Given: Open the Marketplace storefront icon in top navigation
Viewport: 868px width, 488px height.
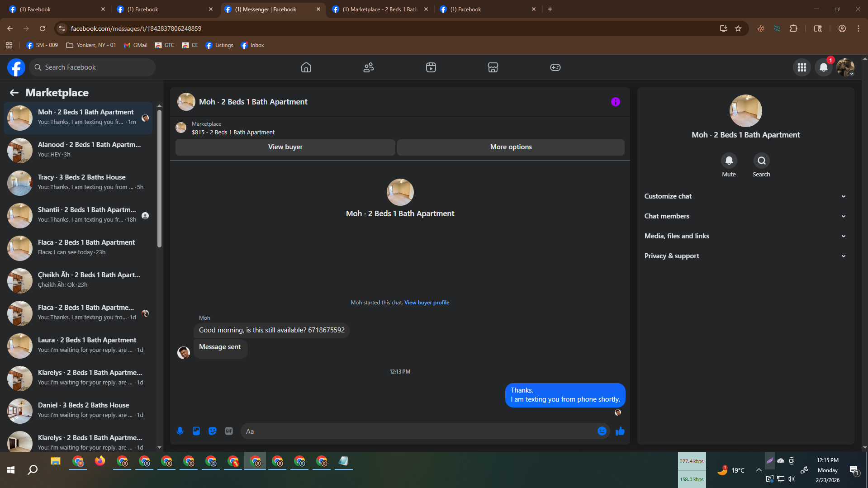Looking at the screenshot, I should point(493,67).
